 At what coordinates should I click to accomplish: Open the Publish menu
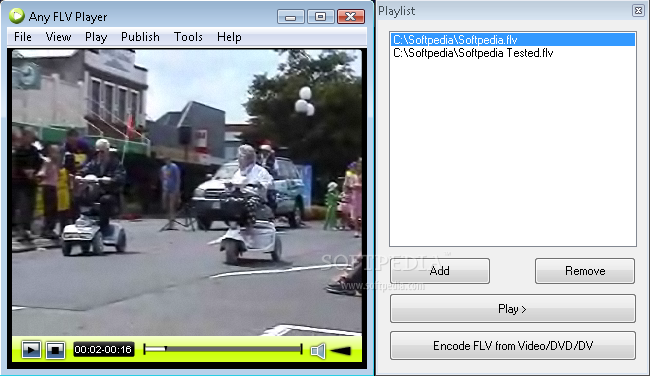(x=140, y=37)
